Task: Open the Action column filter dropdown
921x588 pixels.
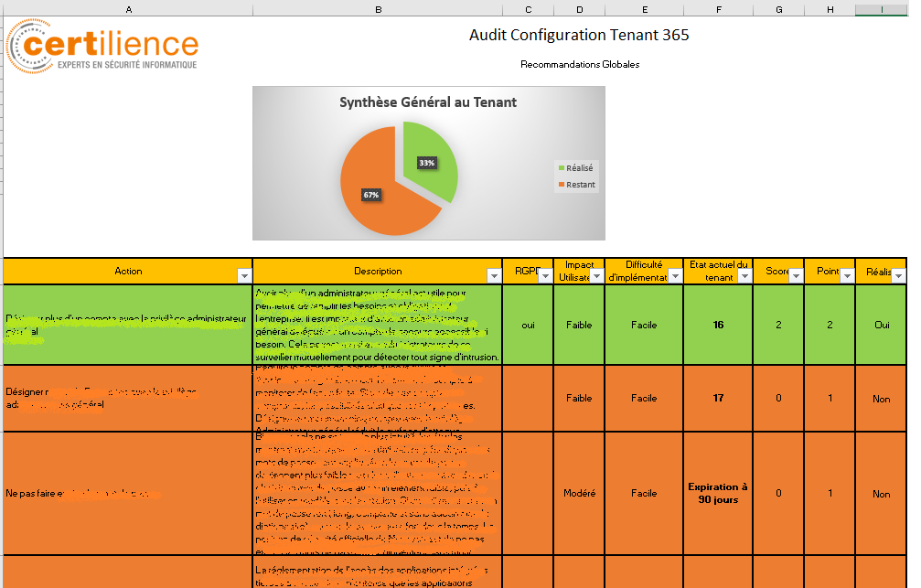Action: (x=244, y=275)
